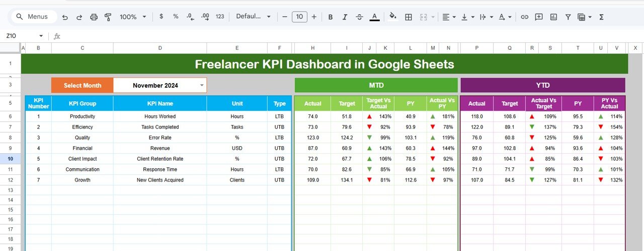Screen dimensions: 644x251
Task: Click MTD Actual value 123.0
Action: 312,138
